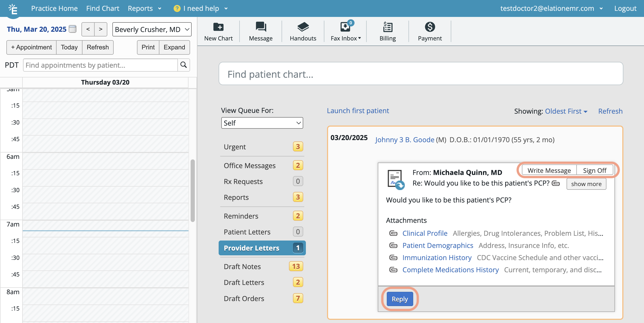The width and height of the screenshot is (644, 323).
Task: Click the Elation logo icon
Action: pyautogui.click(x=13, y=9)
